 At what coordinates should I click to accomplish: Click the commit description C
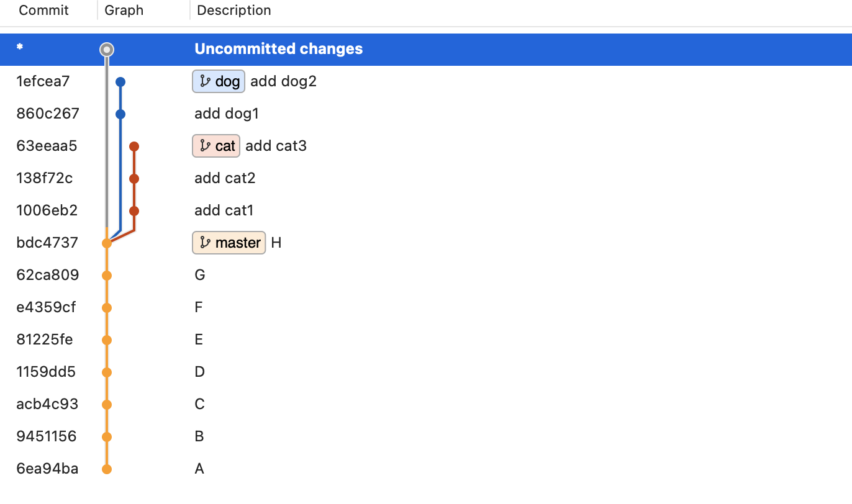199,404
